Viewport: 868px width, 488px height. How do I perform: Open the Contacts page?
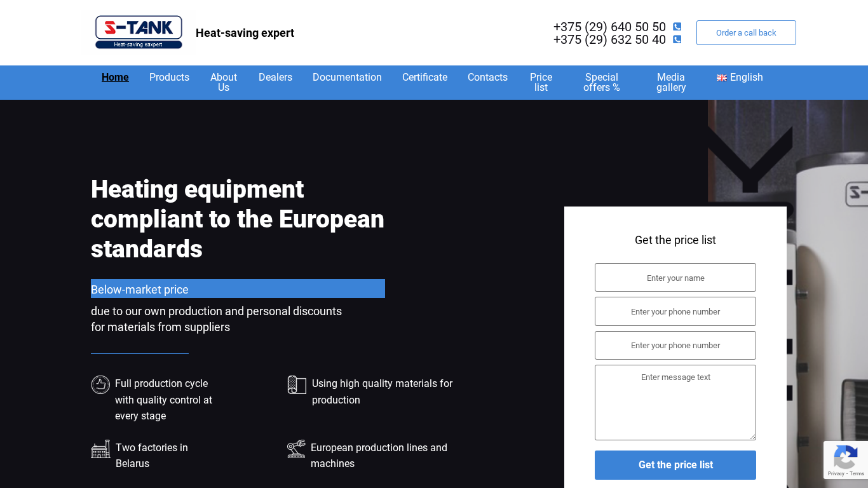[487, 78]
